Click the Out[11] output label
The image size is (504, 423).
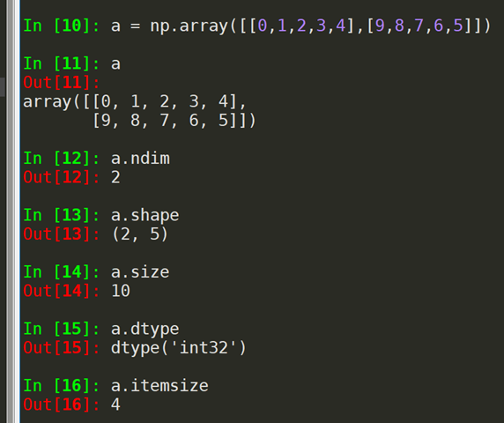click(x=62, y=83)
